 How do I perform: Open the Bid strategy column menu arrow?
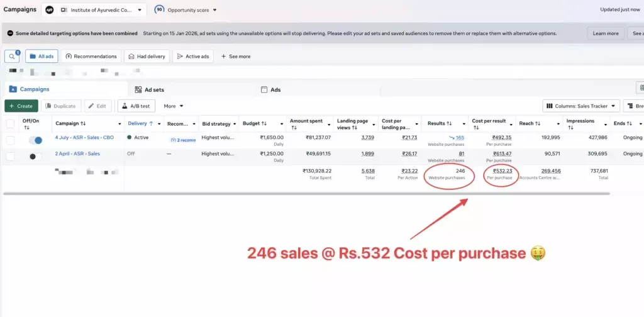pos(235,124)
